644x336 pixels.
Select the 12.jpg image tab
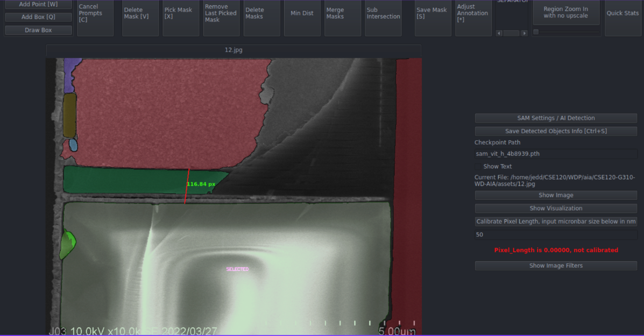tap(233, 50)
